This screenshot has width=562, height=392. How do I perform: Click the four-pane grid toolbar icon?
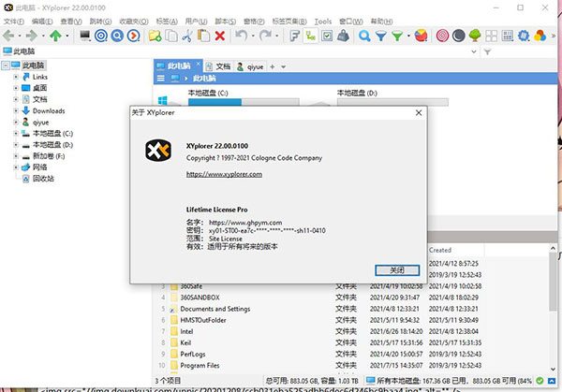coord(491,36)
